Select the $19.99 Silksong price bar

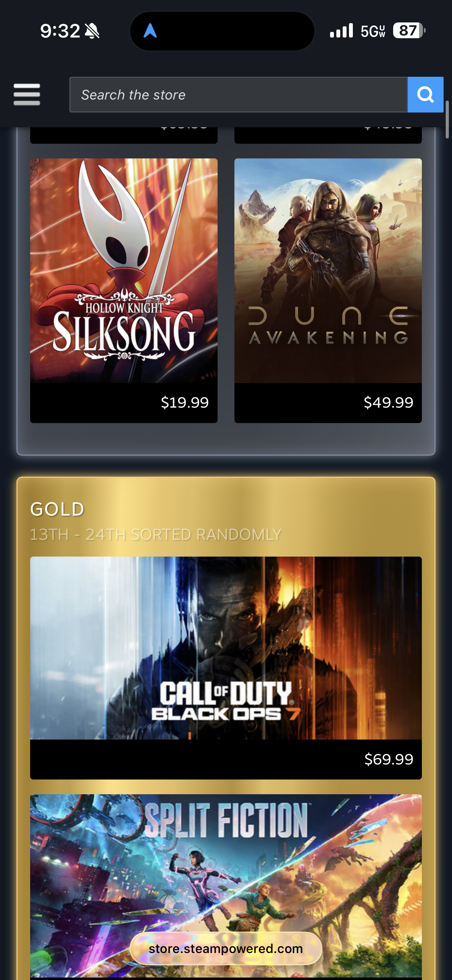click(124, 402)
